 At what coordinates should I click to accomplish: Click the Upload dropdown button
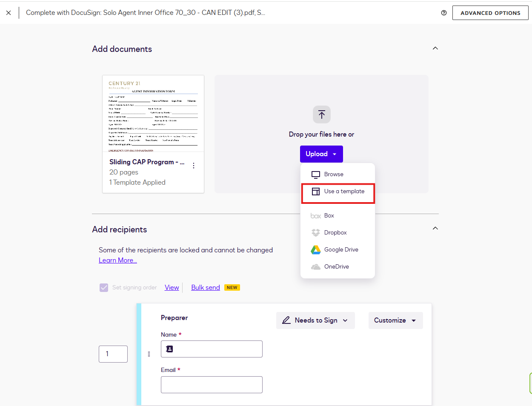click(x=321, y=154)
